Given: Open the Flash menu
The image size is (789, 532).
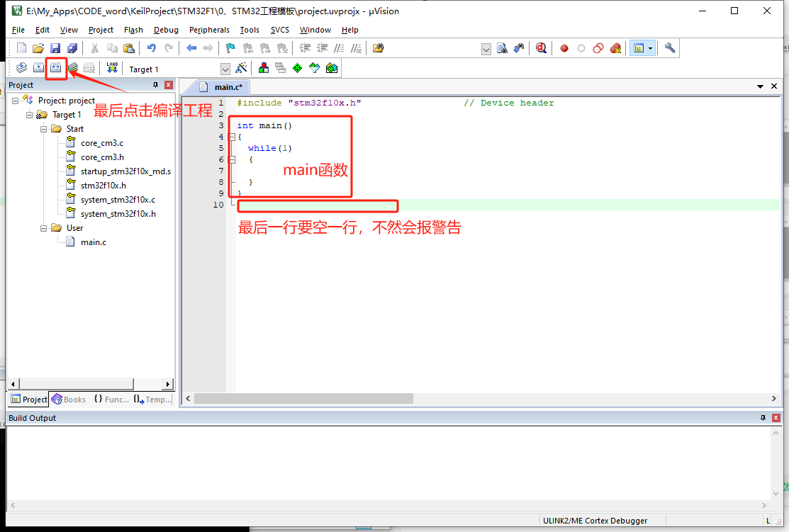Looking at the screenshot, I should (x=133, y=30).
